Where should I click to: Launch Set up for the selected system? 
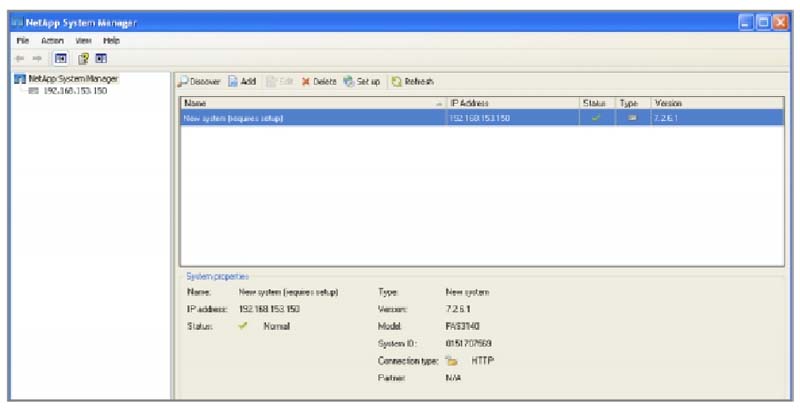[x=362, y=81]
